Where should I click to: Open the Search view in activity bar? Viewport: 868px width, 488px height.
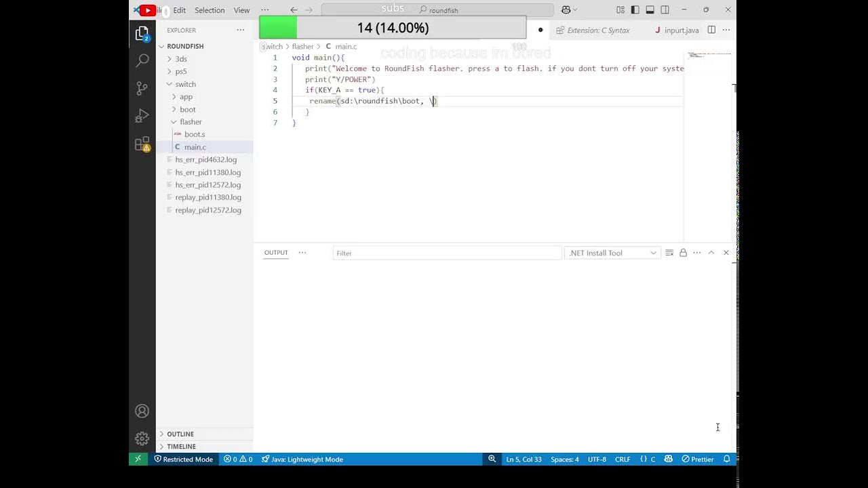[x=142, y=60]
